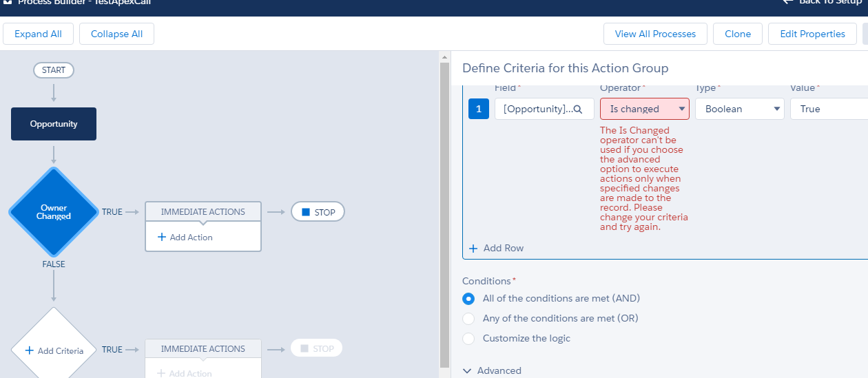Viewport: 868px width, 378px height.
Task: Expand the Advanced section
Action: (492, 370)
